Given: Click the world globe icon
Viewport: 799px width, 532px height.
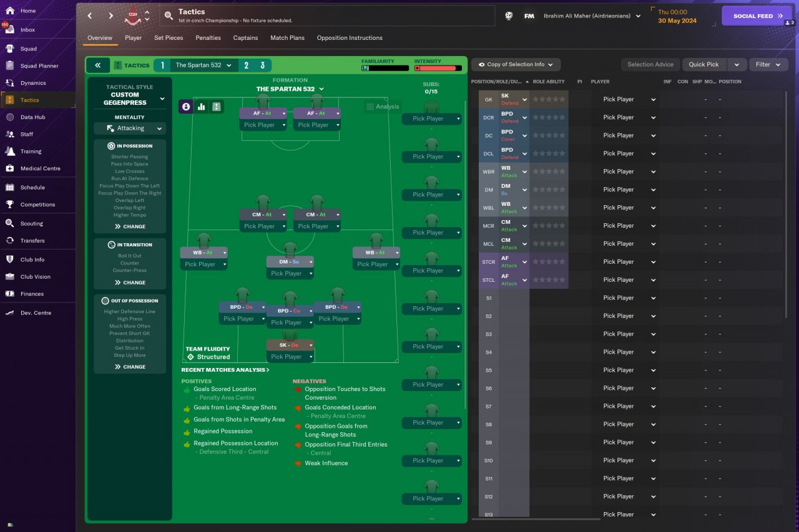Looking at the screenshot, I should [x=509, y=16].
